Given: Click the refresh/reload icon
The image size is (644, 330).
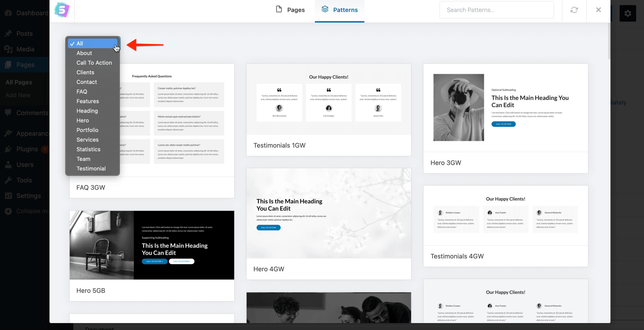Looking at the screenshot, I should pos(574,9).
